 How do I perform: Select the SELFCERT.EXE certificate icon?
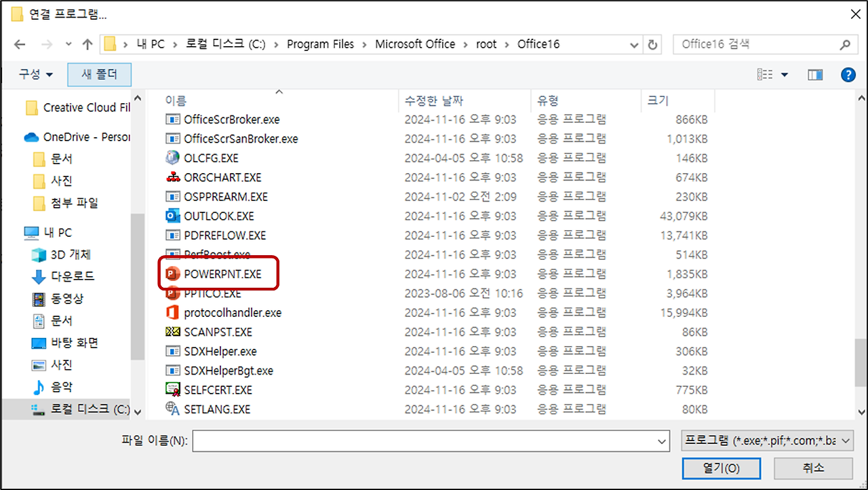coord(172,390)
